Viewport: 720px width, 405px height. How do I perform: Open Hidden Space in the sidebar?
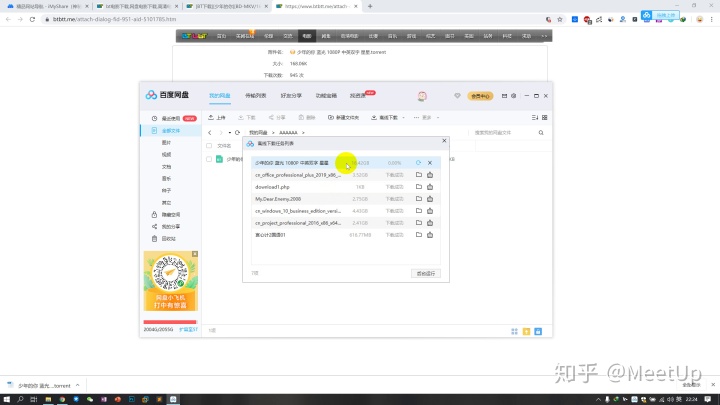click(x=170, y=214)
